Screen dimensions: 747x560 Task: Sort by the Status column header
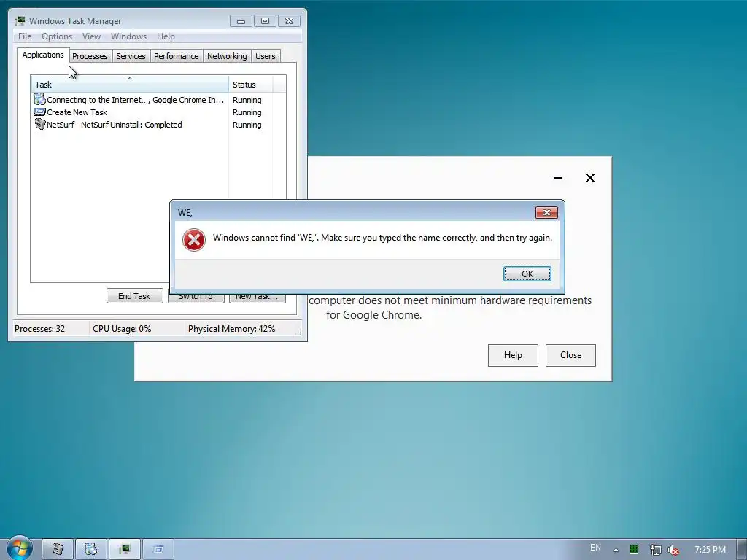pos(250,85)
